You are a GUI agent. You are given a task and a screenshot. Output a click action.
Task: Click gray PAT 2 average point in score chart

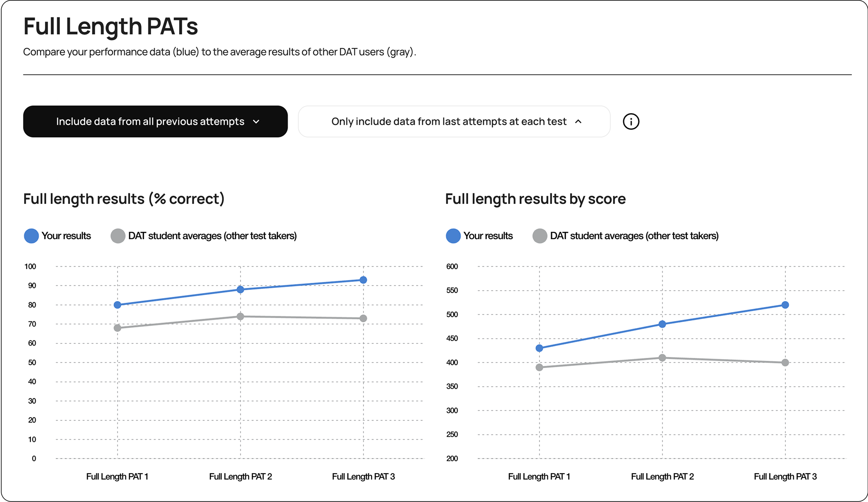(x=662, y=358)
